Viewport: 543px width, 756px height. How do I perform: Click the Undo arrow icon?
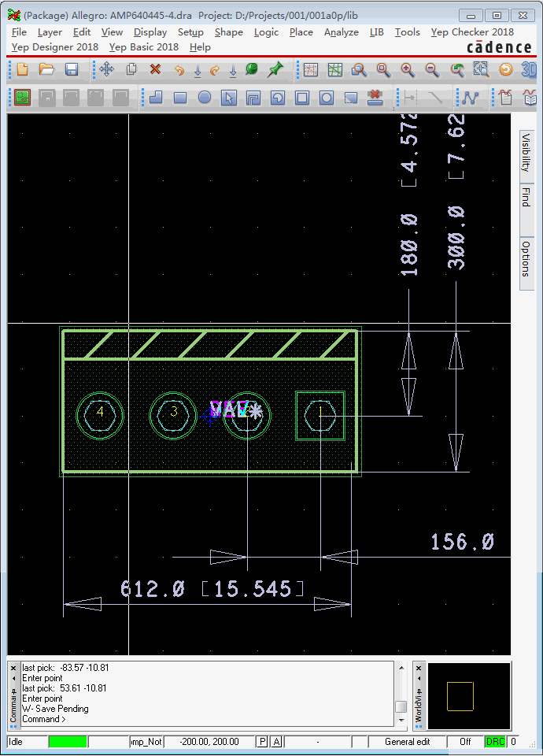coord(179,70)
